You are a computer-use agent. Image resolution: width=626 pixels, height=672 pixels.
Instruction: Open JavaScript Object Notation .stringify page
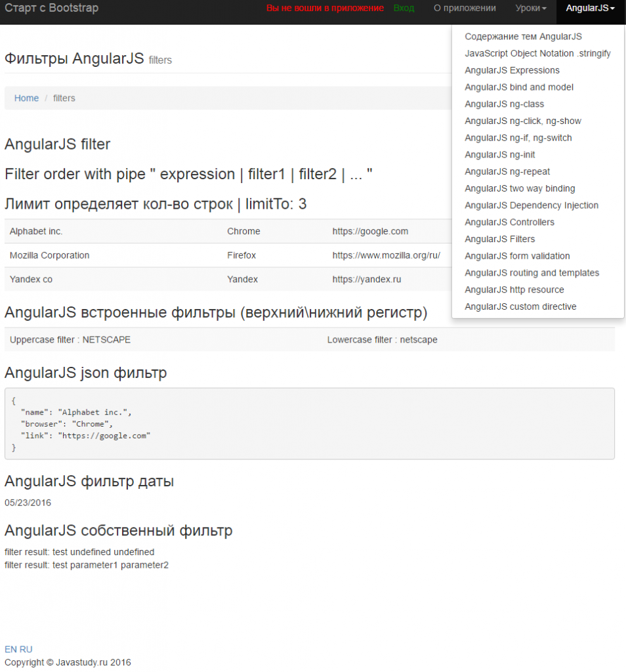tap(537, 53)
